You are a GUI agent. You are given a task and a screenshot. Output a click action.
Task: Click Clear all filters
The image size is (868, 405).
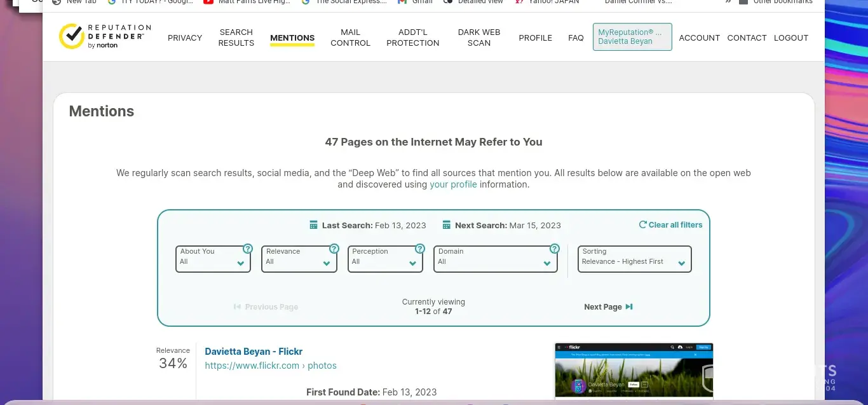tap(671, 225)
